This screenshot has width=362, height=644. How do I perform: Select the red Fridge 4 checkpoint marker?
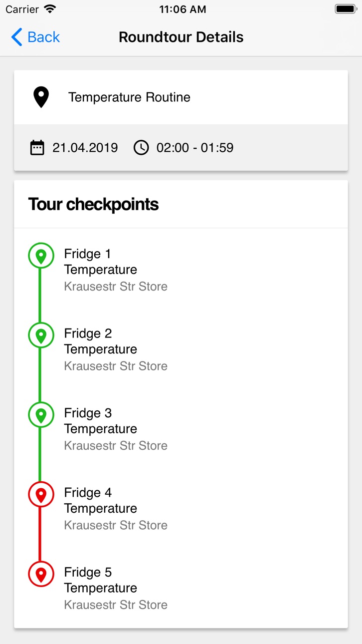(x=41, y=494)
